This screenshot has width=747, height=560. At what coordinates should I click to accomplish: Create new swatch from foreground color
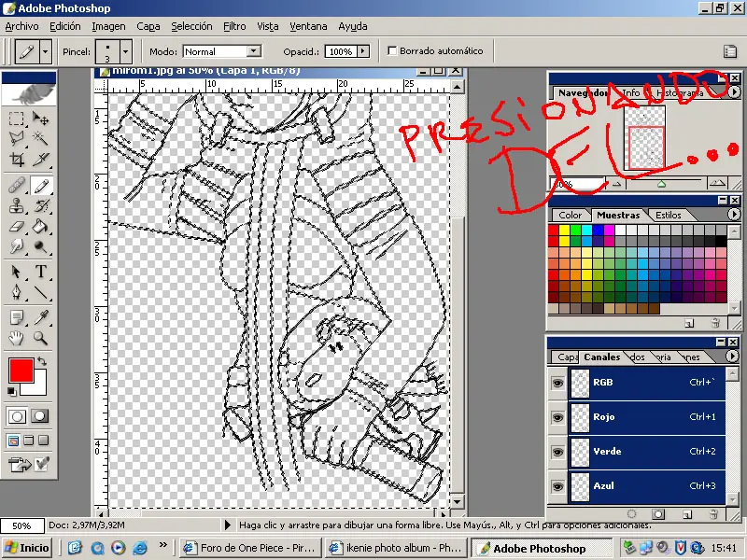(x=689, y=323)
